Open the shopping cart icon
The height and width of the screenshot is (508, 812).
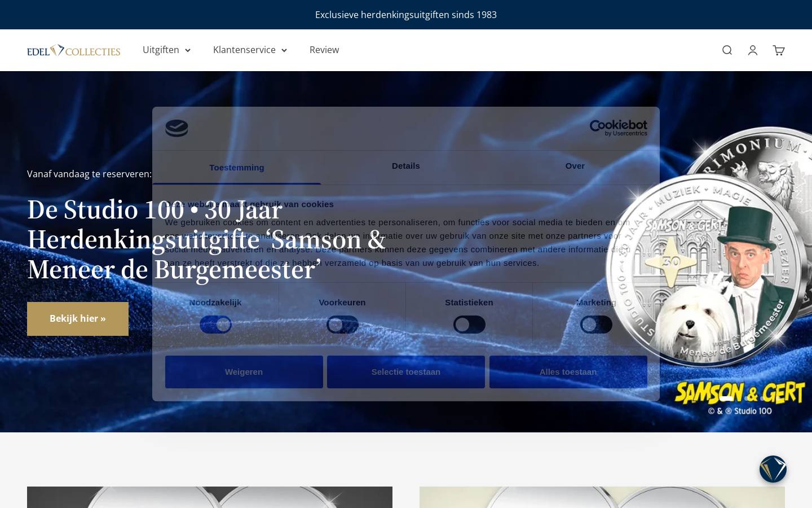coord(779,50)
